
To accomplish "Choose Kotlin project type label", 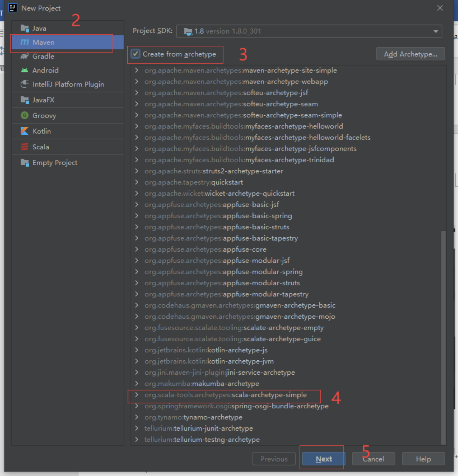I will click(x=42, y=131).
